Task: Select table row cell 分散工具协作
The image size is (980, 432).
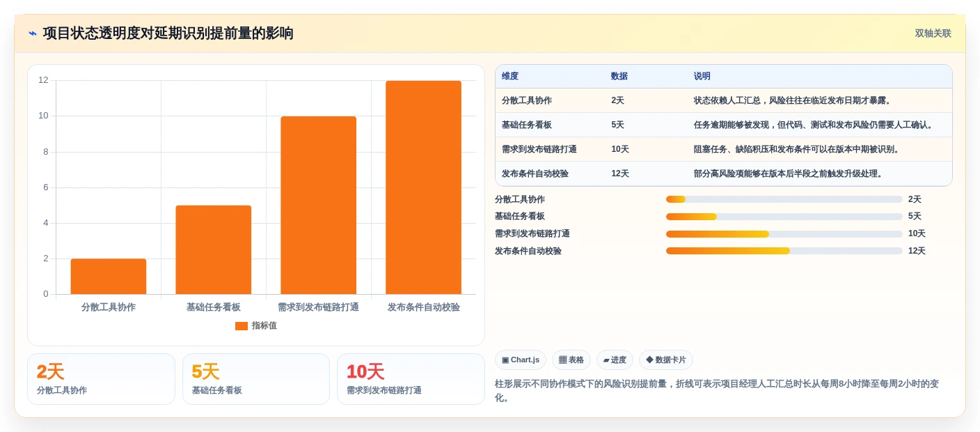Action: pyautogui.click(x=527, y=100)
